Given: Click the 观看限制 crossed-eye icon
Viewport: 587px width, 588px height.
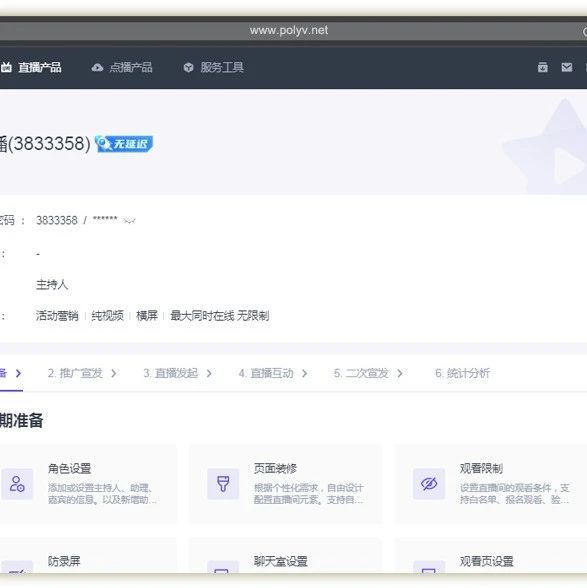Looking at the screenshot, I should 429,484.
